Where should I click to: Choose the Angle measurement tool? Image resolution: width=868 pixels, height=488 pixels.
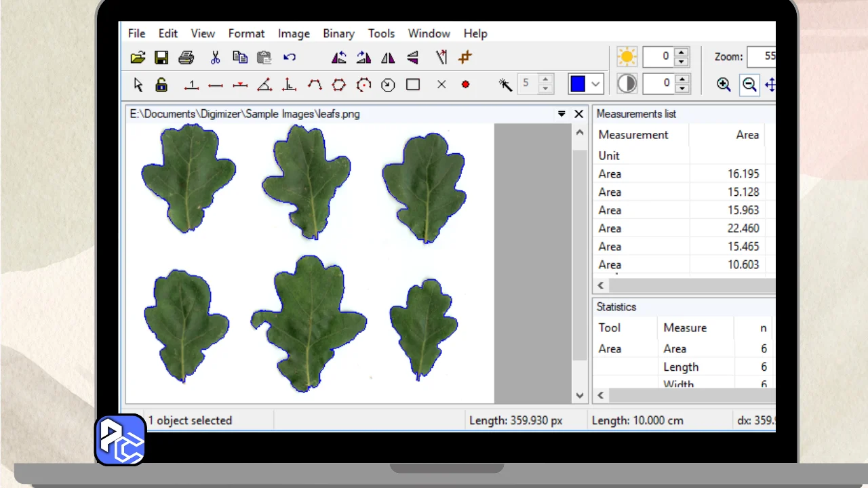[264, 85]
